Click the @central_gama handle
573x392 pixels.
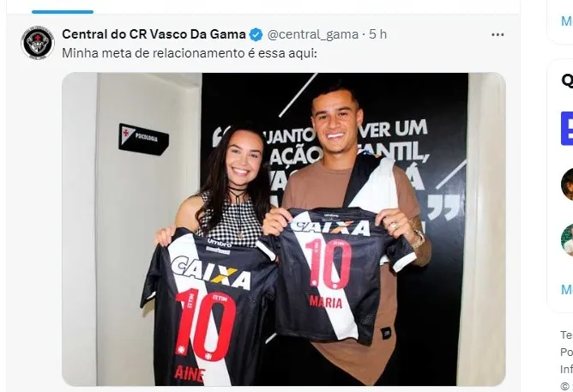pyautogui.click(x=313, y=34)
